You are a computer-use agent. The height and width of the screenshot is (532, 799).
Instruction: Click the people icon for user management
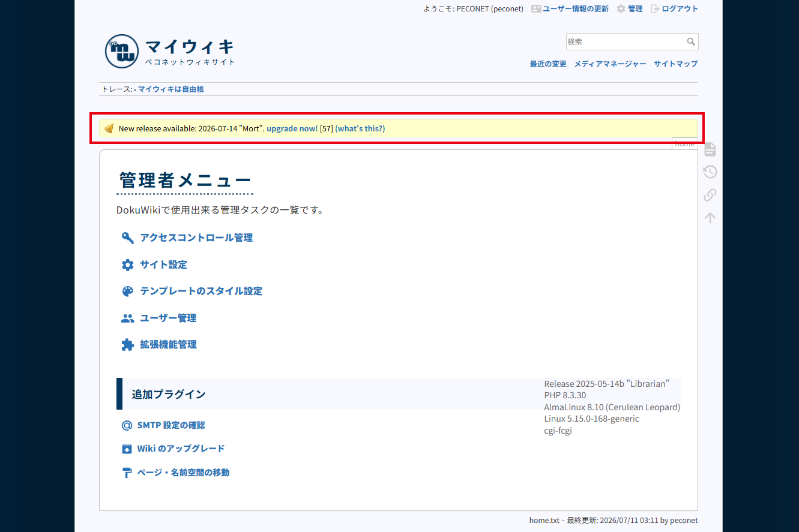pyautogui.click(x=127, y=318)
